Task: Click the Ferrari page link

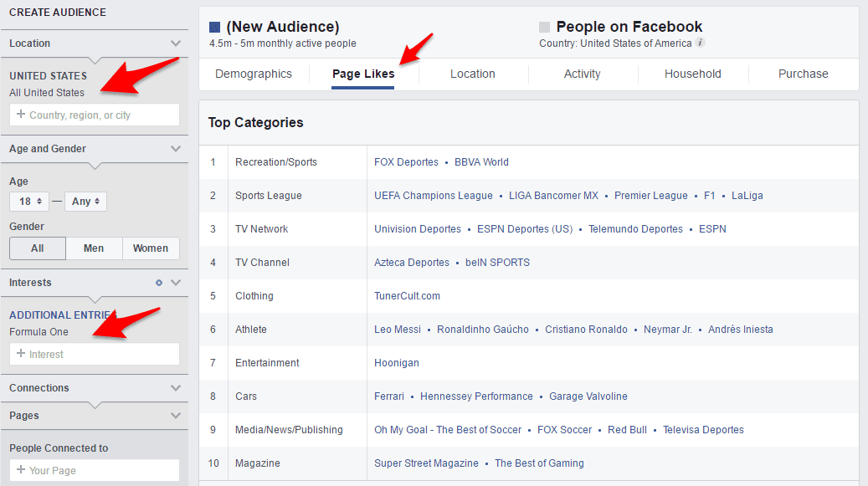Action: click(x=389, y=396)
